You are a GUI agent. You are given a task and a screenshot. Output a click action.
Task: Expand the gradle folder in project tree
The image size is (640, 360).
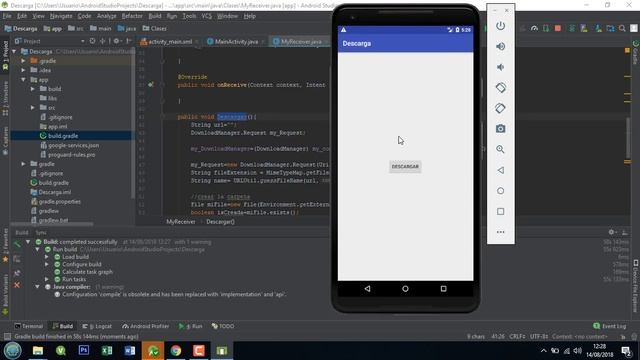pyautogui.click(x=23, y=164)
